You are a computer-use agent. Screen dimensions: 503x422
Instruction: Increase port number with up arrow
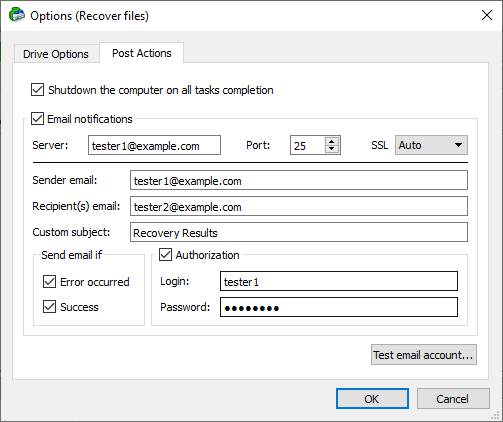pos(332,141)
